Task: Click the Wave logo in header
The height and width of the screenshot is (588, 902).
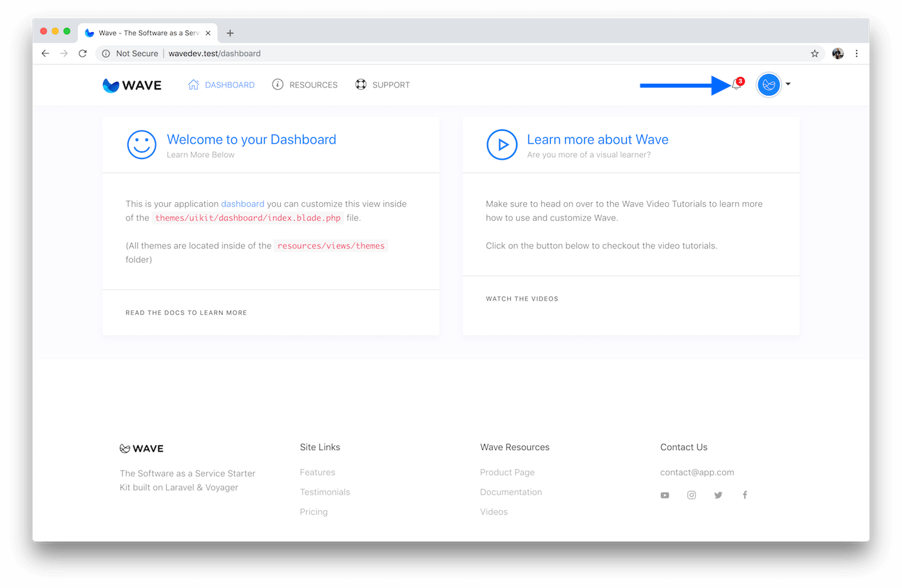Action: (132, 85)
